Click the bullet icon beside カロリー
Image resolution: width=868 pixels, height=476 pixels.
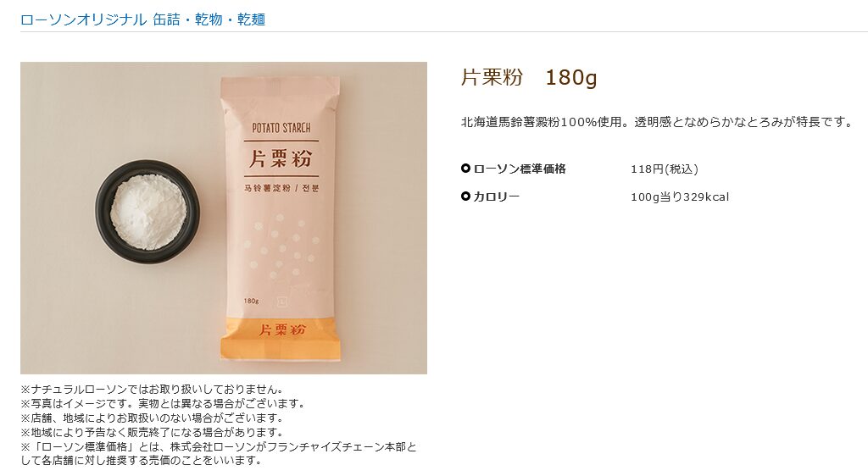tap(465, 196)
